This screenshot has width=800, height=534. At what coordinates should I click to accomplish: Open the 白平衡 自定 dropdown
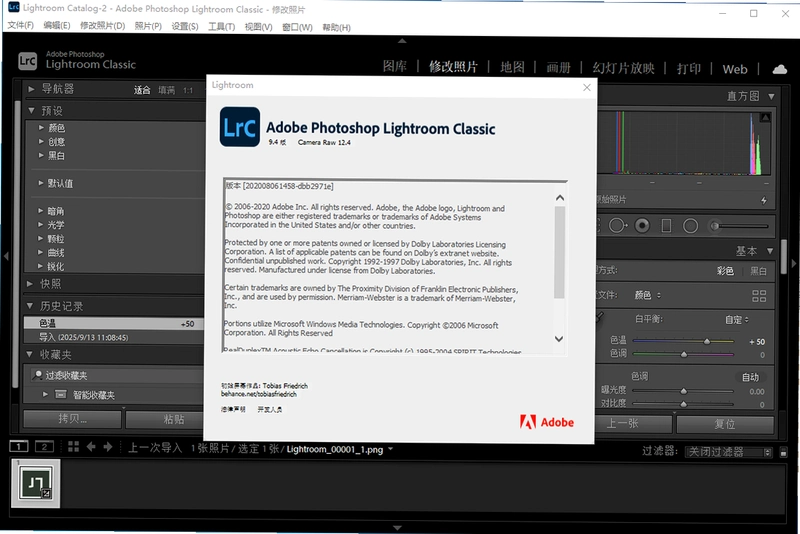[737, 320]
